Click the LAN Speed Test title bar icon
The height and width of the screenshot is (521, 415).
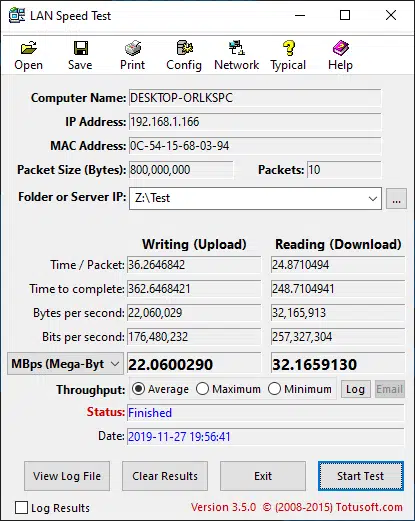pyautogui.click(x=17, y=15)
